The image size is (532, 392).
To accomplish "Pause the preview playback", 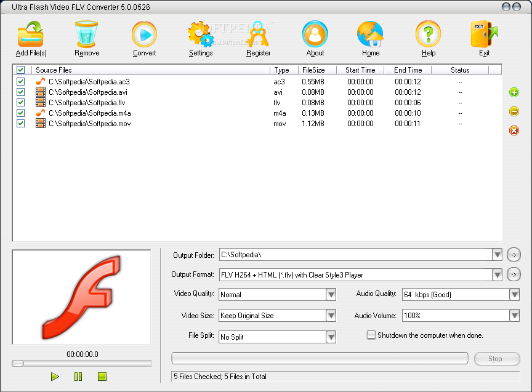I will (78, 377).
